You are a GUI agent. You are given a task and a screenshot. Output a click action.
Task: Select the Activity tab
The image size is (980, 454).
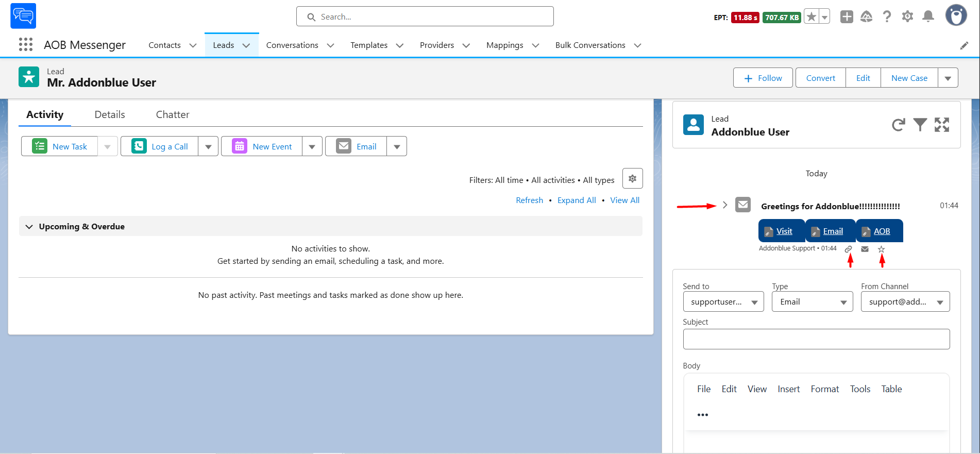pos(45,114)
